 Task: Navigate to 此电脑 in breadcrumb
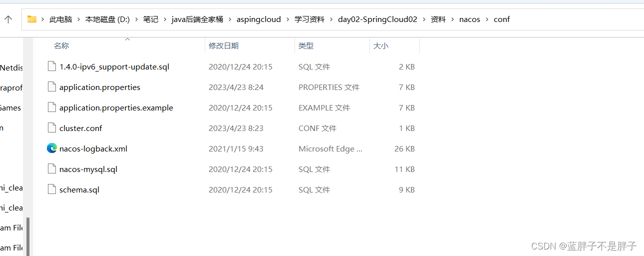[60, 19]
